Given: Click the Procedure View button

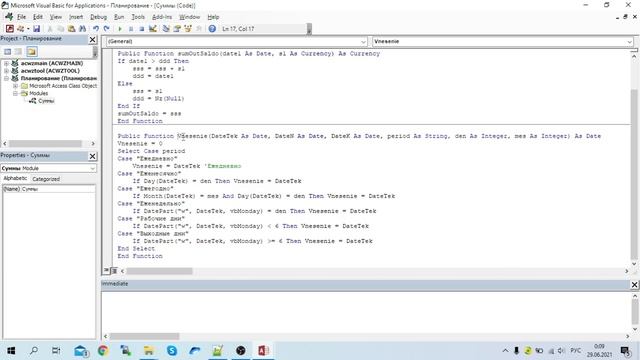Looking at the screenshot, I should pyautogui.click(x=106, y=271).
